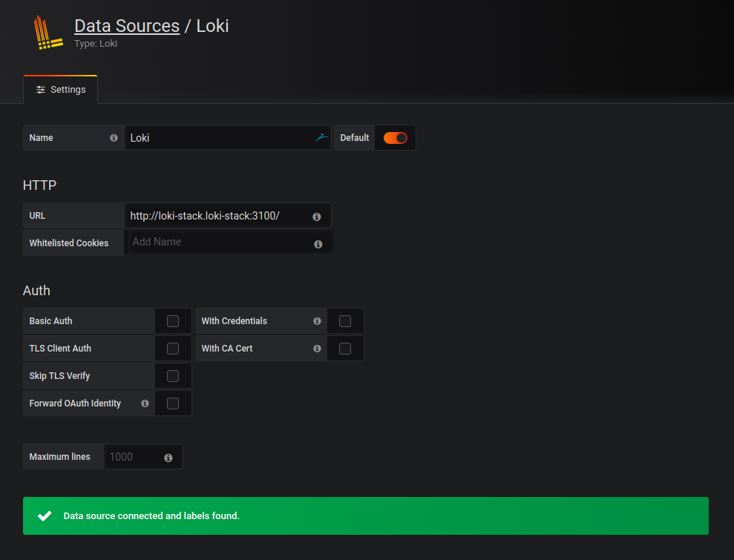The height and width of the screenshot is (560, 734).
Task: Click the With CA Cert info icon
Action: (x=317, y=349)
